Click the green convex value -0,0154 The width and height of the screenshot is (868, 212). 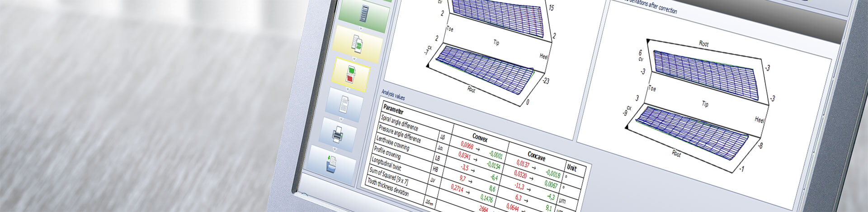coord(493,165)
